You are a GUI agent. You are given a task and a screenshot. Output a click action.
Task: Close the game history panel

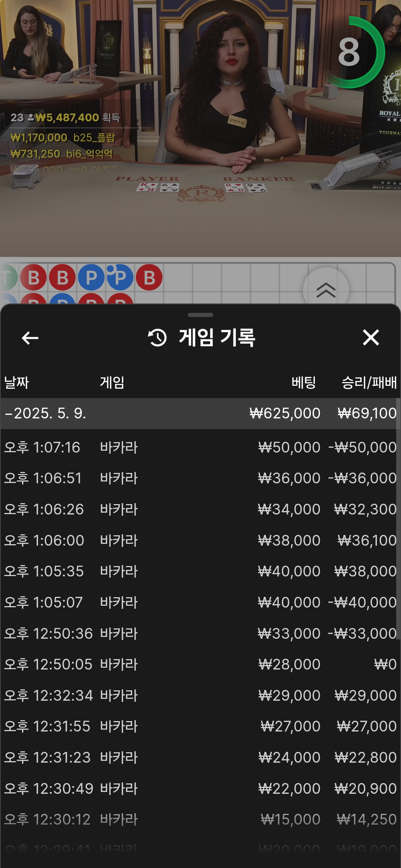[371, 338]
